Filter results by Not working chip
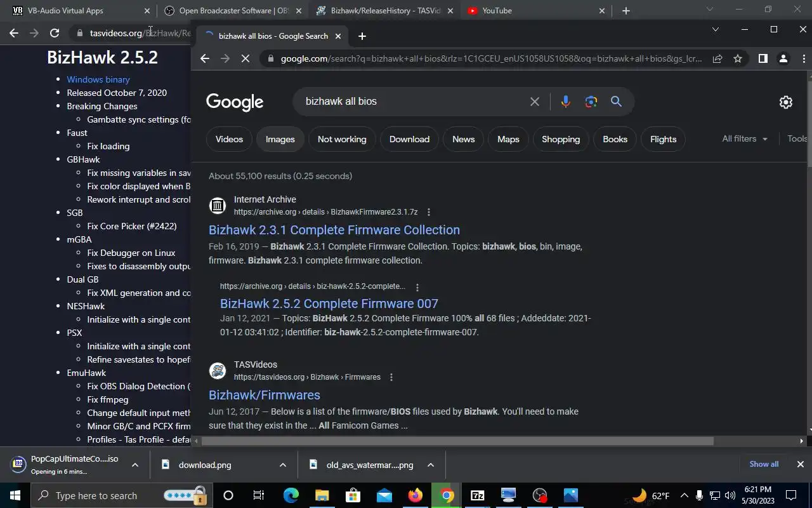Screen dimensions: 812x508 tap(342, 139)
